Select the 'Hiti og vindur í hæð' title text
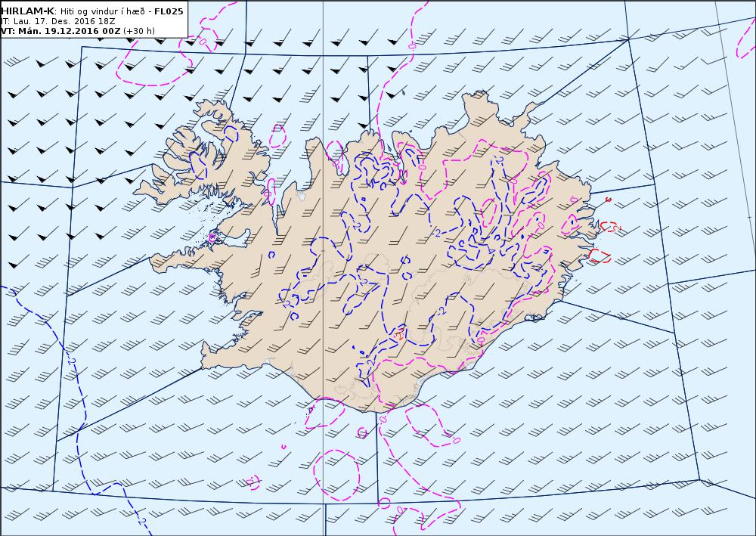 (x=103, y=11)
